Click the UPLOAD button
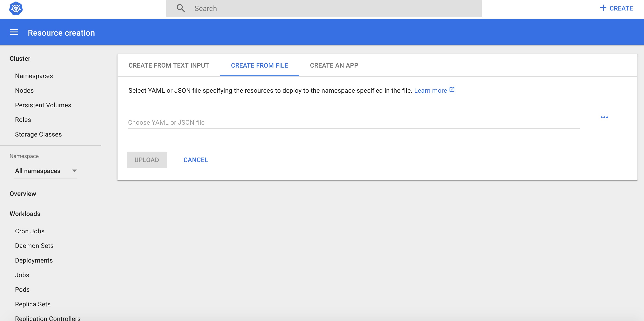 [x=147, y=160]
